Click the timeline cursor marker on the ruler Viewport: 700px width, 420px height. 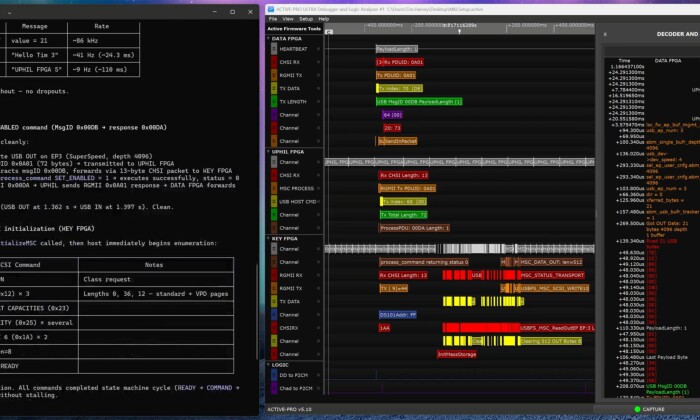click(x=459, y=31)
